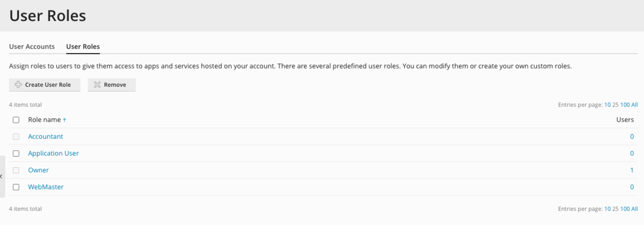The image size is (644, 225).
Task: Show All entries using top pager
Action: coord(634,105)
